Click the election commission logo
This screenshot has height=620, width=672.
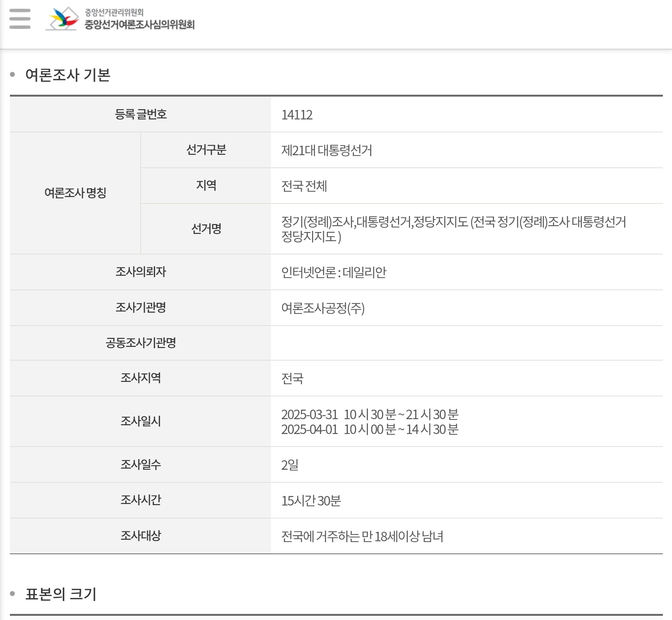click(x=62, y=19)
